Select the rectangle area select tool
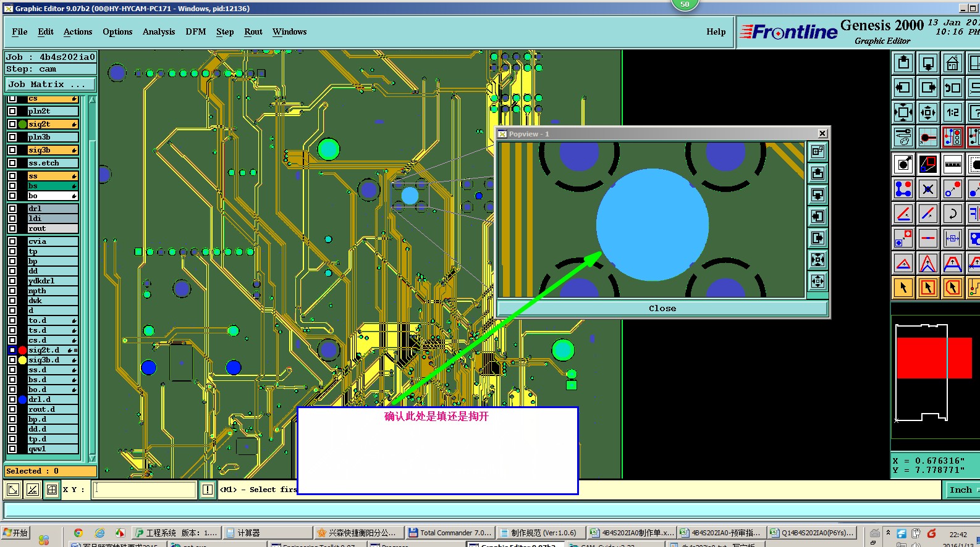 click(x=928, y=288)
